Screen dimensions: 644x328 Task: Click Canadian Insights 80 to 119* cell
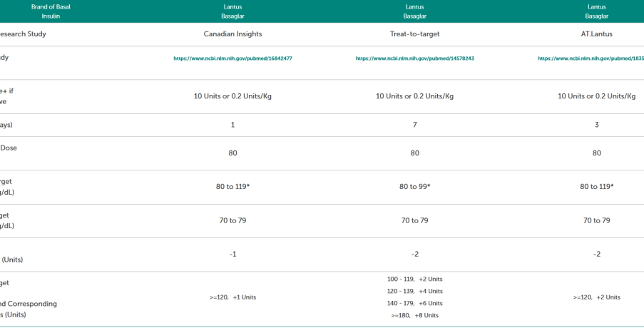(232, 187)
